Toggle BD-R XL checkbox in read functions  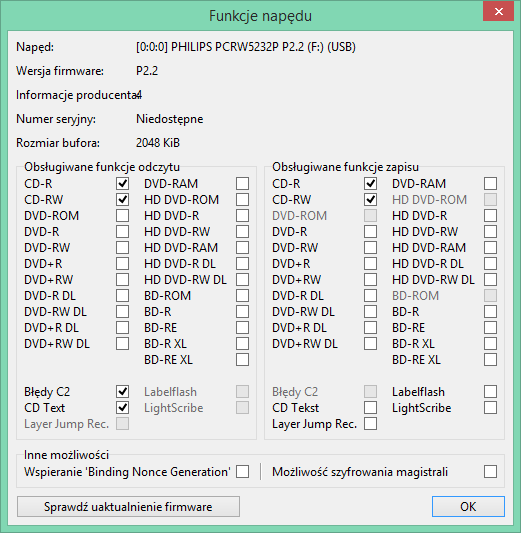pos(242,343)
